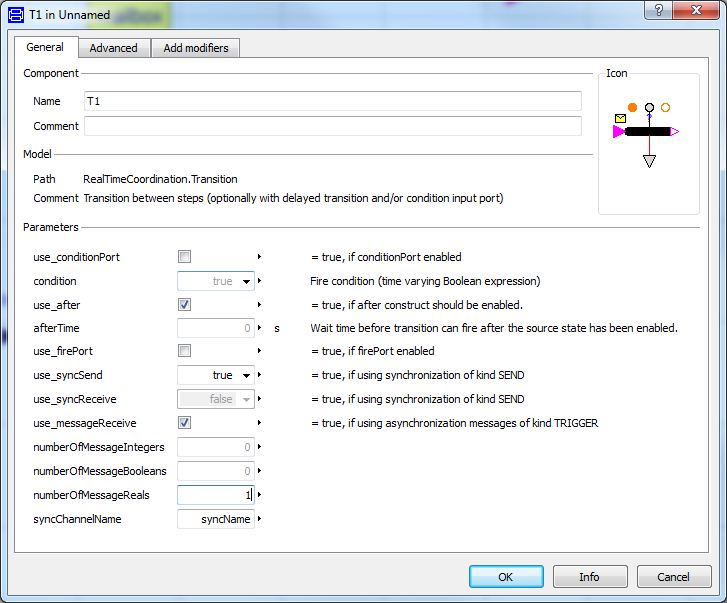Disable the use_messageReceive checkbox
The image size is (727, 603).
(184, 423)
